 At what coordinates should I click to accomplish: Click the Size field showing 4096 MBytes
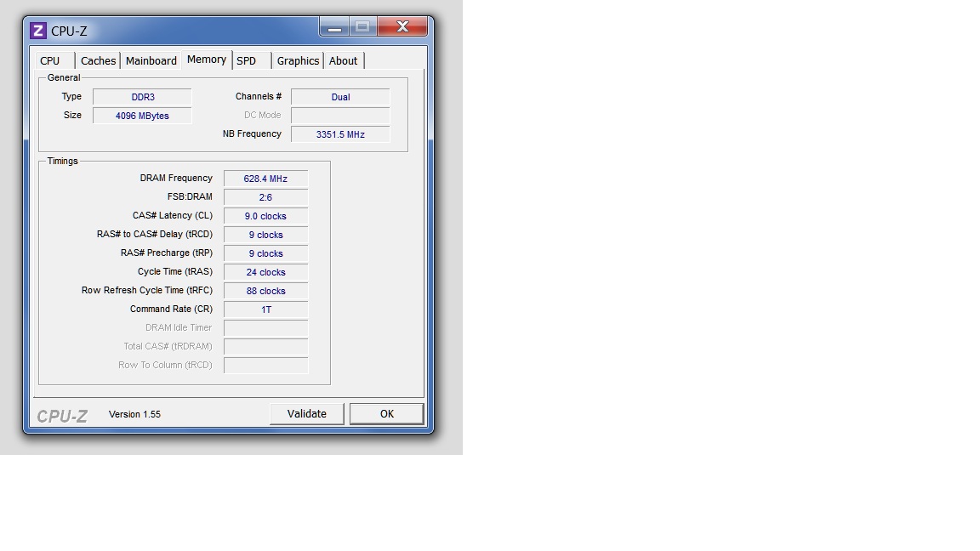click(x=143, y=116)
